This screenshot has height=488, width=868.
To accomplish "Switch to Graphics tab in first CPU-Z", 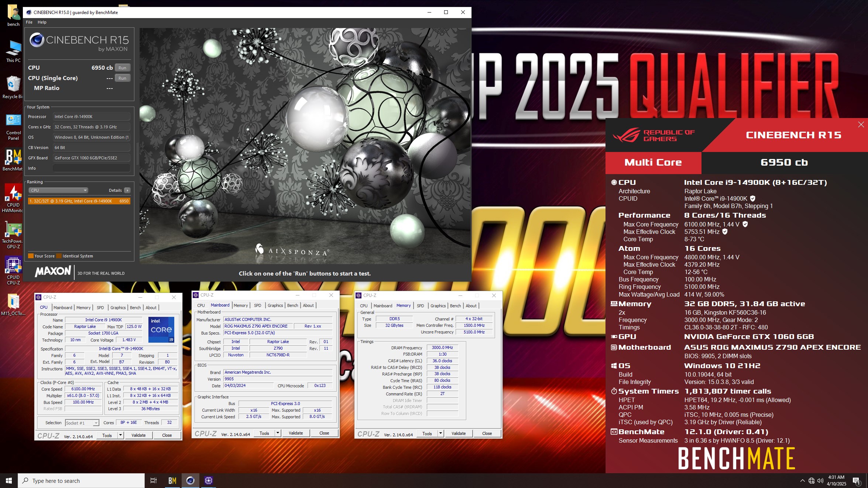I will click(x=118, y=308).
